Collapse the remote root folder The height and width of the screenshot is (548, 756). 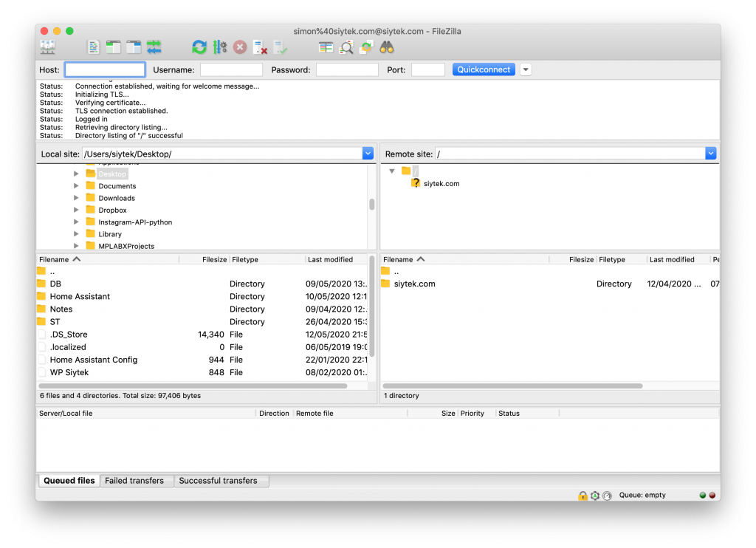(392, 171)
